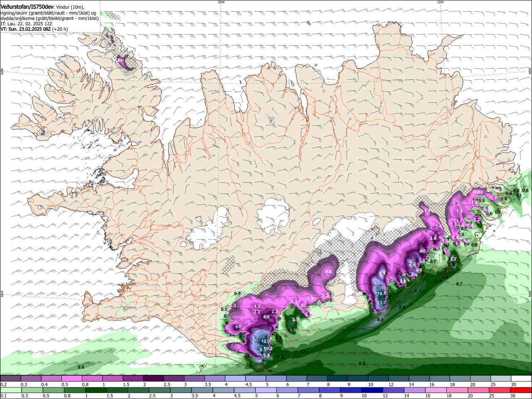Click the 5.8 snow value

tap(403, 281)
